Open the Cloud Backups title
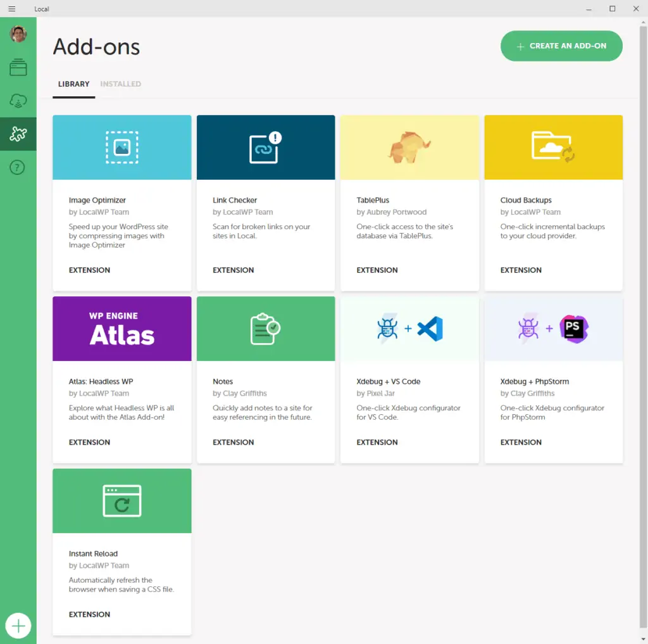The width and height of the screenshot is (648, 644). pos(526,200)
